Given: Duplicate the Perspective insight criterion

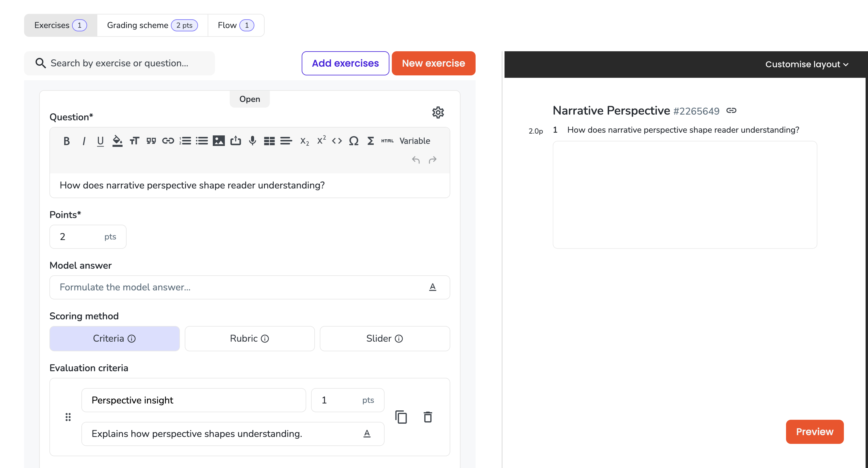Looking at the screenshot, I should point(401,417).
